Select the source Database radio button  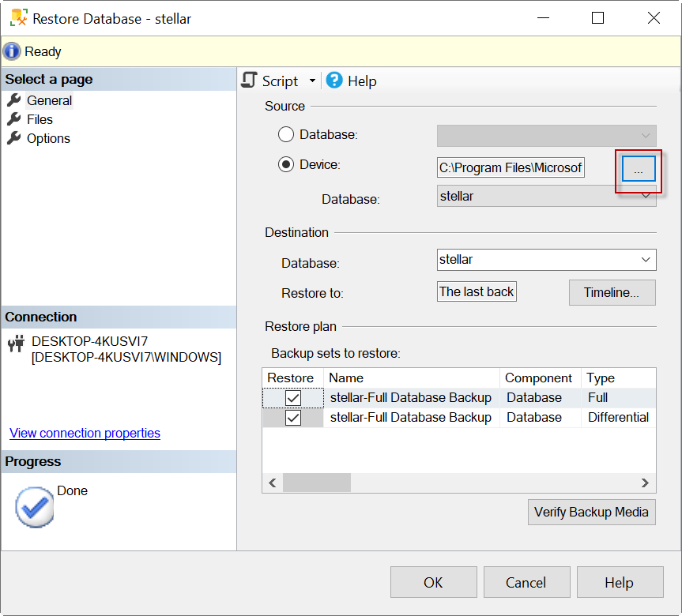[286, 134]
